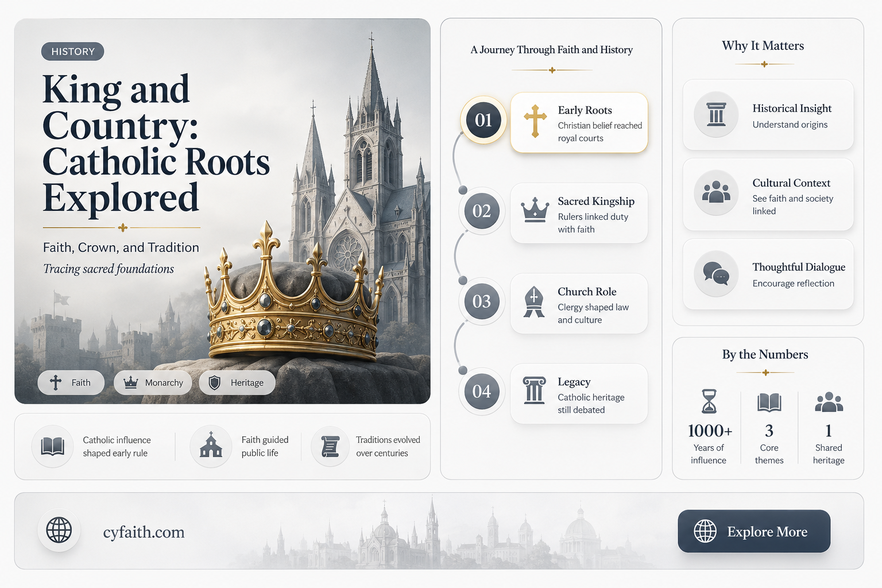Click the 3 Core themes statistic number

(x=769, y=431)
